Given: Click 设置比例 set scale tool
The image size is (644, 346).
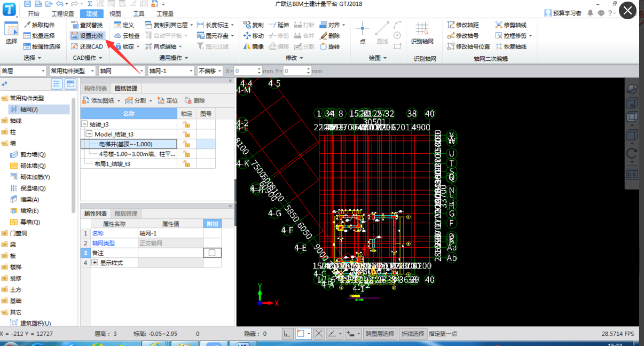Looking at the screenshot, I should point(87,36).
